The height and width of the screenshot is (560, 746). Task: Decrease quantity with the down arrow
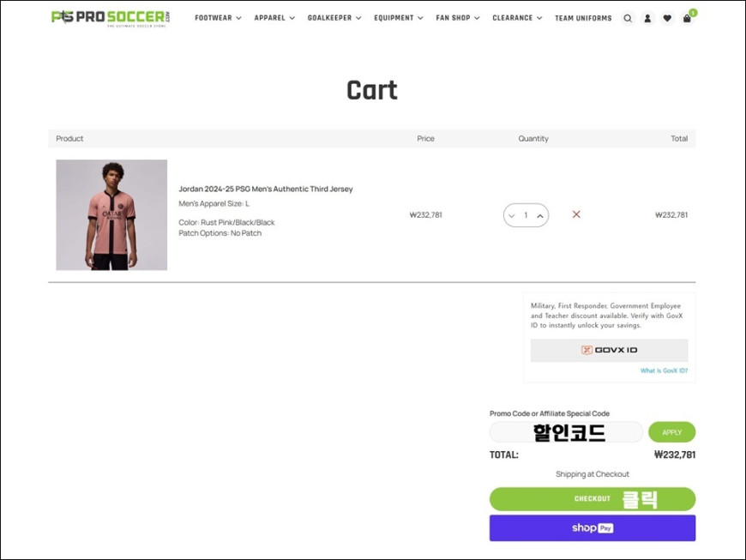511,215
